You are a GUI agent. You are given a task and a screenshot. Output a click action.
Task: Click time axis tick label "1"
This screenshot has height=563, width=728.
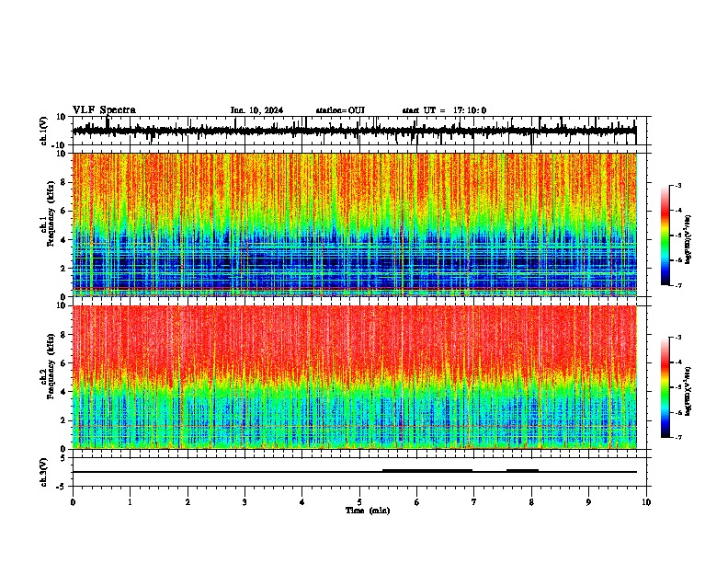[x=130, y=502]
